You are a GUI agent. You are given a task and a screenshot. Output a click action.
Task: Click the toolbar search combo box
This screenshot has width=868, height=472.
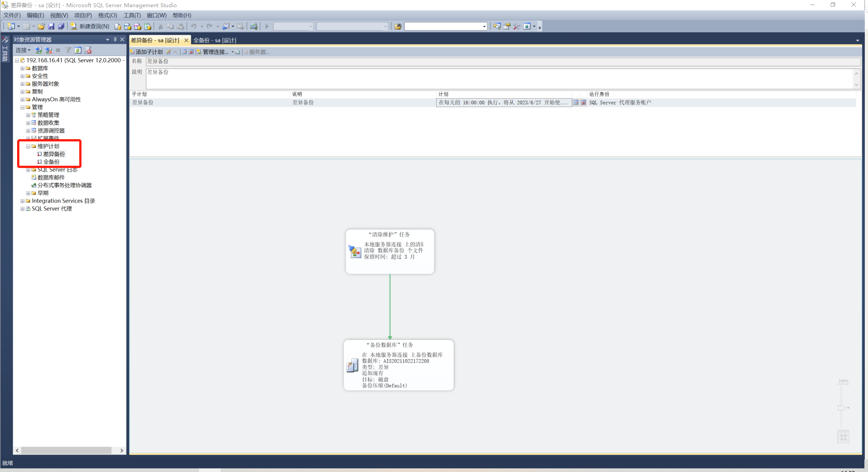coord(446,27)
